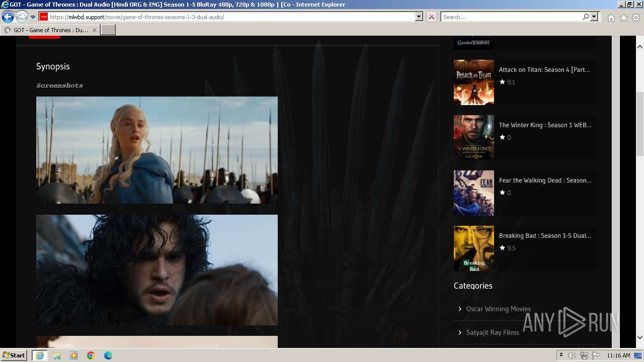This screenshot has height=362, width=644.
Task: Click the Action Center flag icon
Action: [596, 355]
